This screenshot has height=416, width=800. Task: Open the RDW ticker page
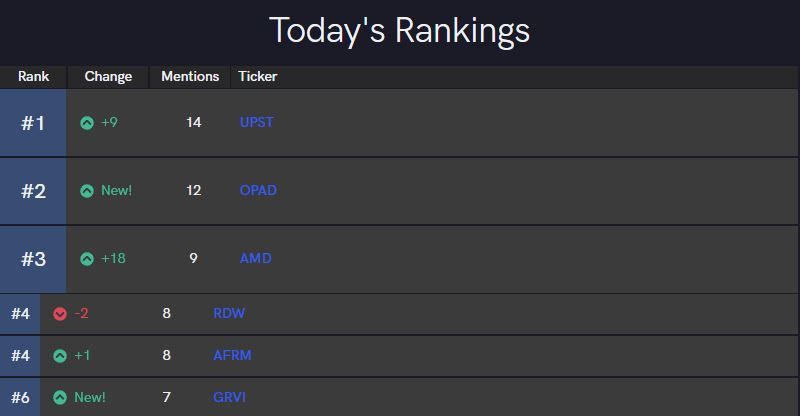tap(229, 313)
